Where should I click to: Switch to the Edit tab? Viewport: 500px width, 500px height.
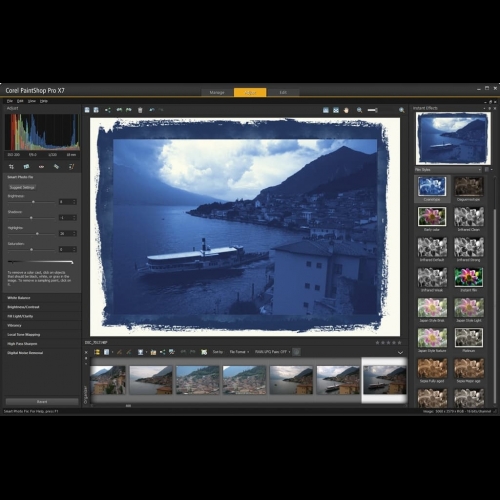283,92
